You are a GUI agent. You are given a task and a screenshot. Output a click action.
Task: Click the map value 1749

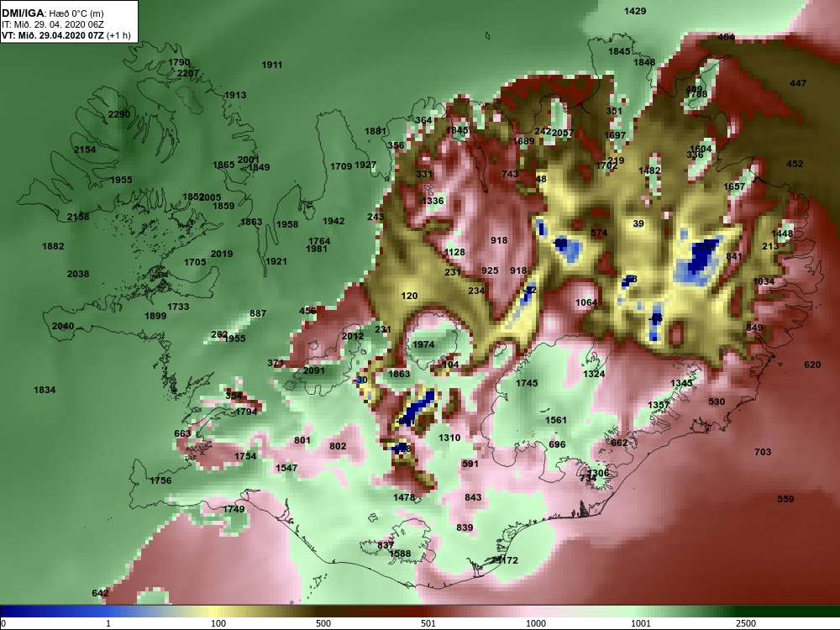(234, 510)
